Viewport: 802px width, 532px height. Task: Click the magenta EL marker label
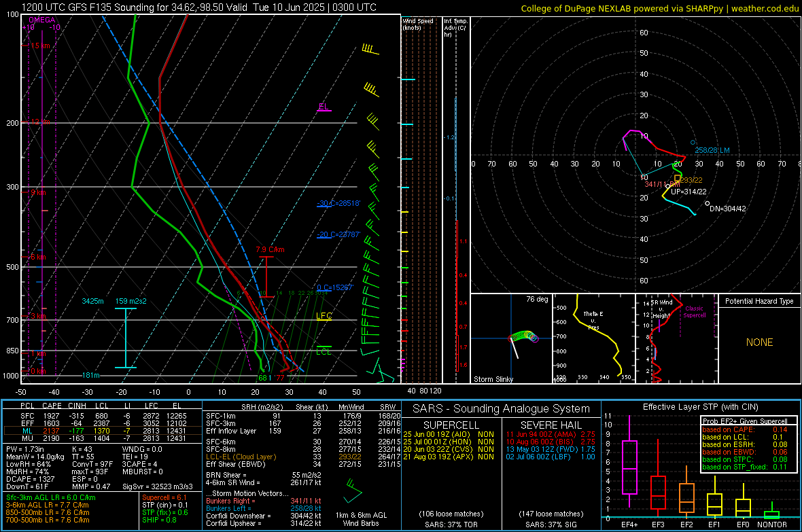[x=324, y=107]
